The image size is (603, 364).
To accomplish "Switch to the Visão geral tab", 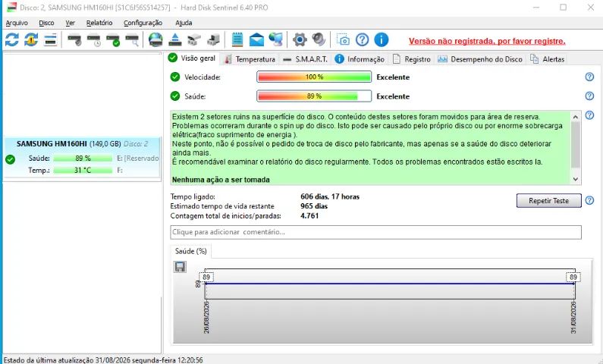I will point(193,58).
